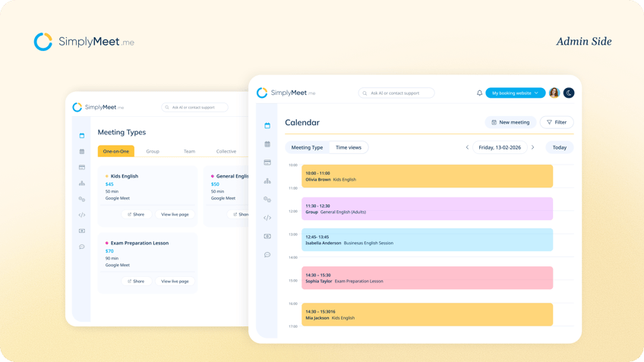Open the 10:00 - 11:00 Olivia Brown meeting
The image size is (644, 362).
click(427, 176)
